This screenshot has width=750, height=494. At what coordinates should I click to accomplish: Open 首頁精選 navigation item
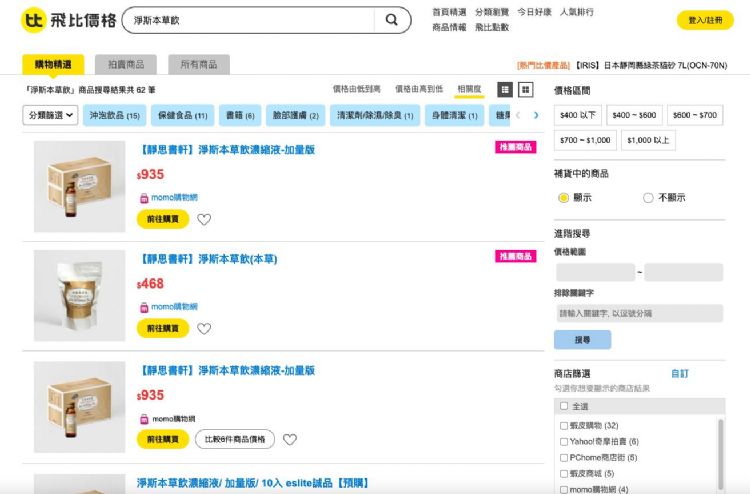449,12
